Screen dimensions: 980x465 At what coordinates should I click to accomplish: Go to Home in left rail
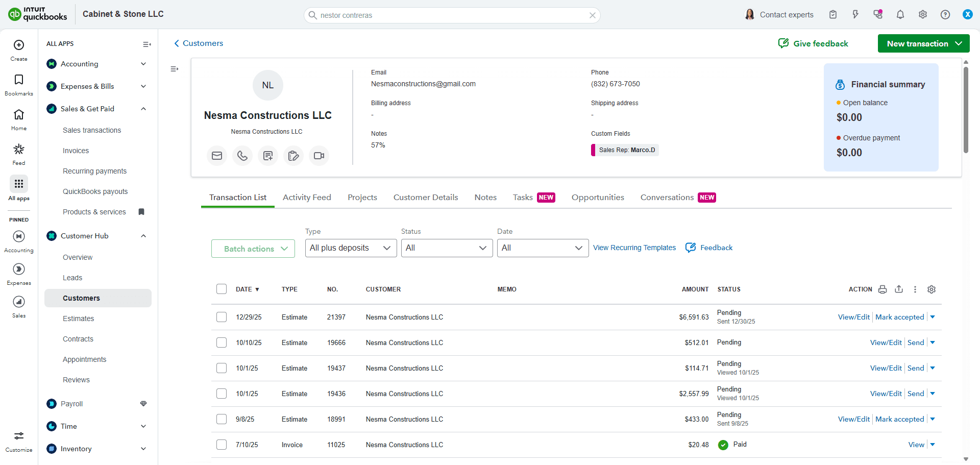coord(19,114)
